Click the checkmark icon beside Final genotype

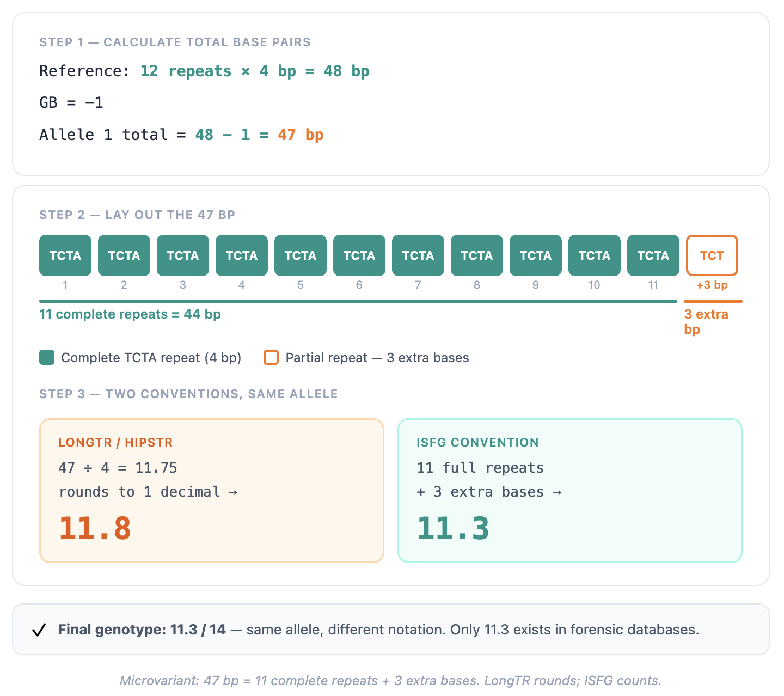[39, 630]
